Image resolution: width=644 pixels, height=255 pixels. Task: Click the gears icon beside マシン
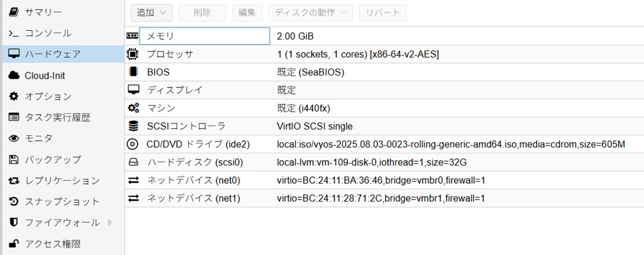(x=133, y=108)
